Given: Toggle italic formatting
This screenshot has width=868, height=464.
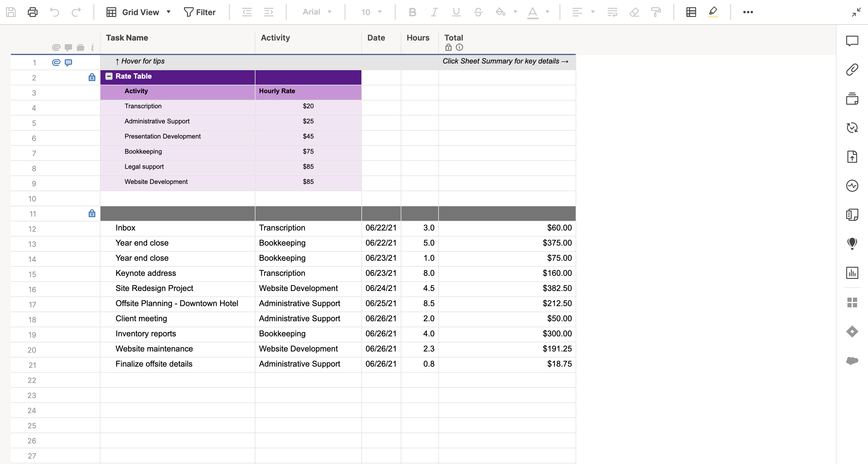Looking at the screenshot, I should tap(434, 12).
